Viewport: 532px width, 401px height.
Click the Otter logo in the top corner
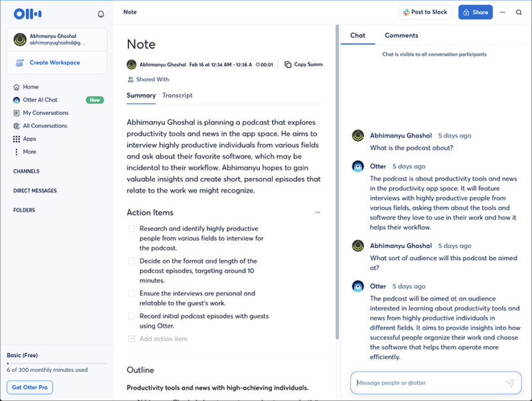[x=27, y=13]
